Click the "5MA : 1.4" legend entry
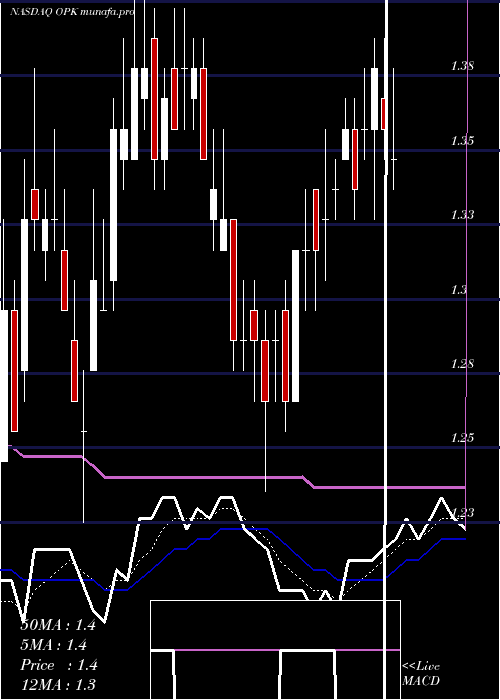 click(x=54, y=645)
